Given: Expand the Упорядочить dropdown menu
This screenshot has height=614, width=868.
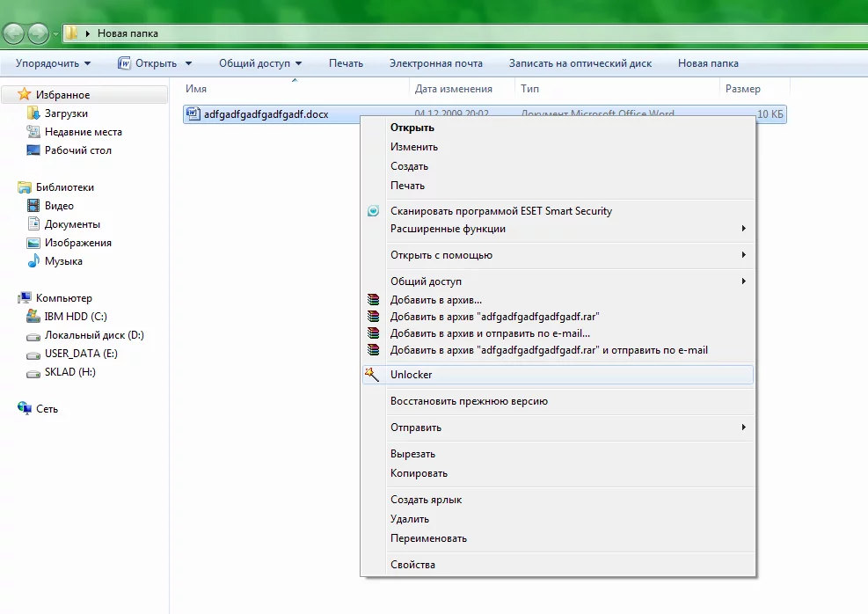Looking at the screenshot, I should [x=53, y=63].
